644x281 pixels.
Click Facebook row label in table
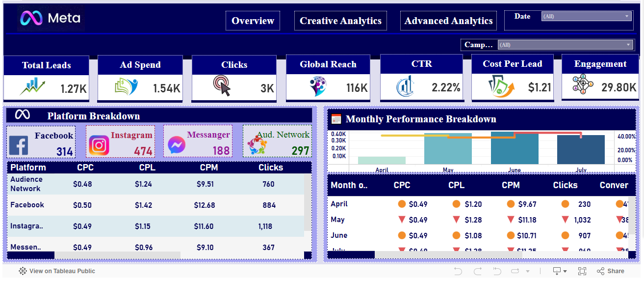pyautogui.click(x=27, y=205)
